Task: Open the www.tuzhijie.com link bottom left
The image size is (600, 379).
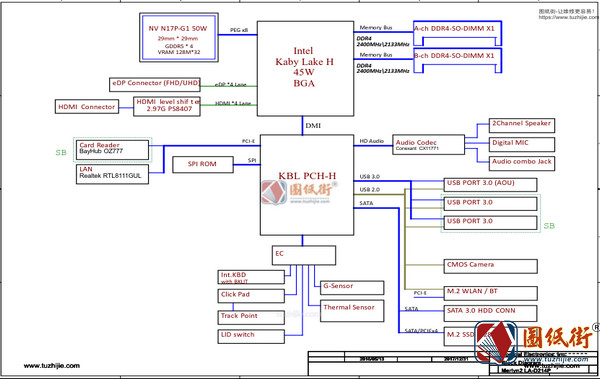Action: 52,366
